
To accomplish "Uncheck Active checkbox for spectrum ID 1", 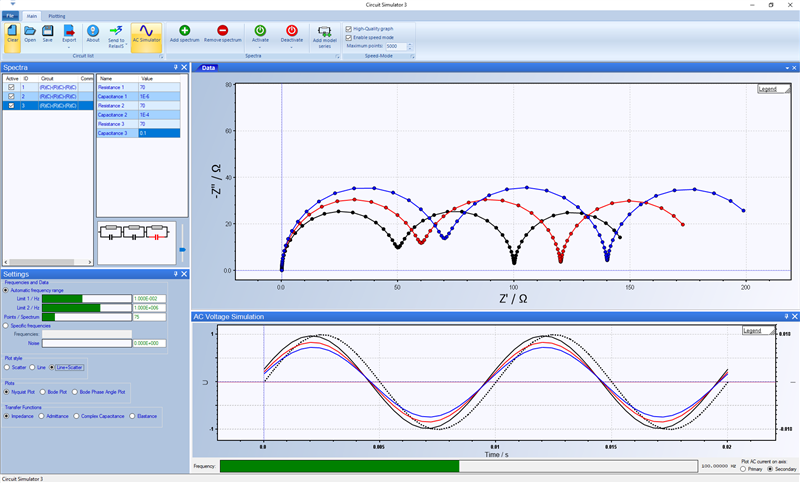I will pos(11,87).
